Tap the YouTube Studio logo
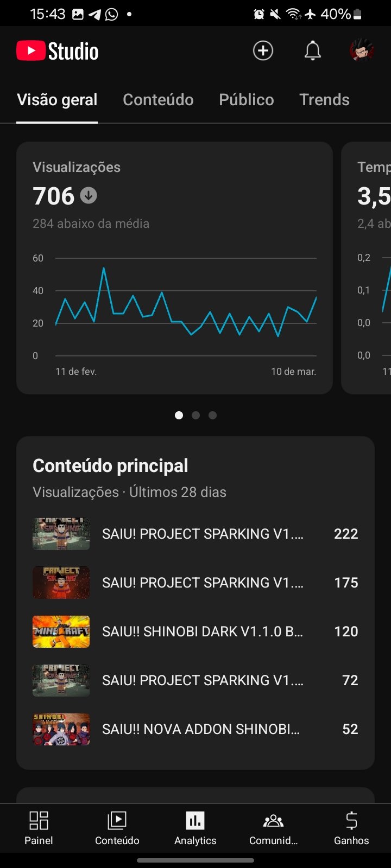Image resolution: width=391 pixels, height=868 pixels. [x=58, y=51]
